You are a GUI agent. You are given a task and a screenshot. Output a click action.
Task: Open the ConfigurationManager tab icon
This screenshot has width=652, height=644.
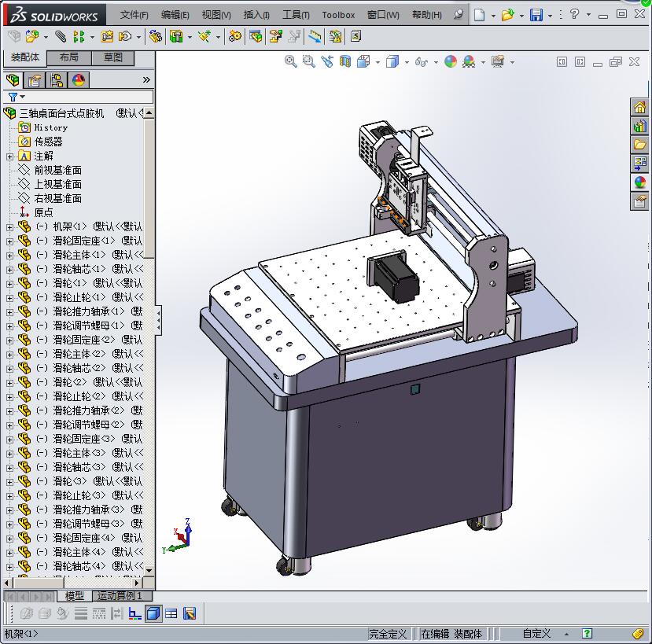coord(57,80)
